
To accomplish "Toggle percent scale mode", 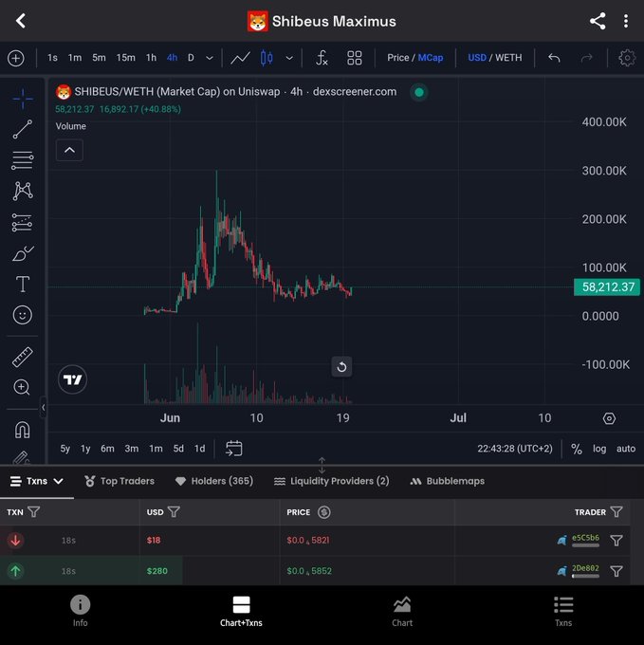I will click(577, 449).
